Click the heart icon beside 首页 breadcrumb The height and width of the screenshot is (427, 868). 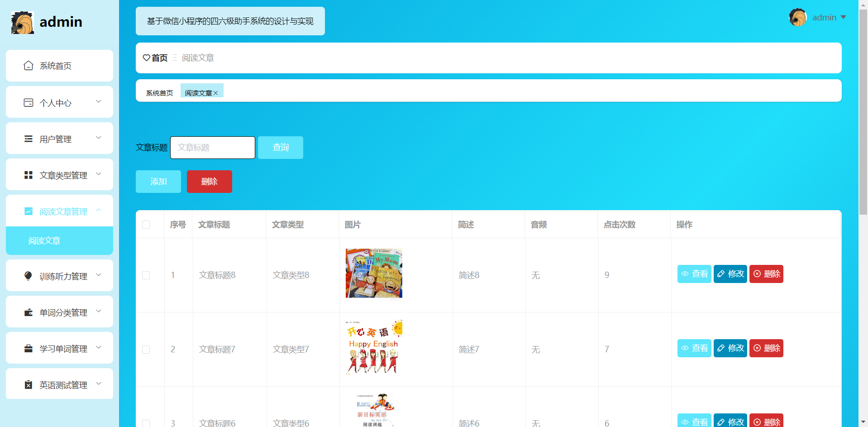[147, 58]
